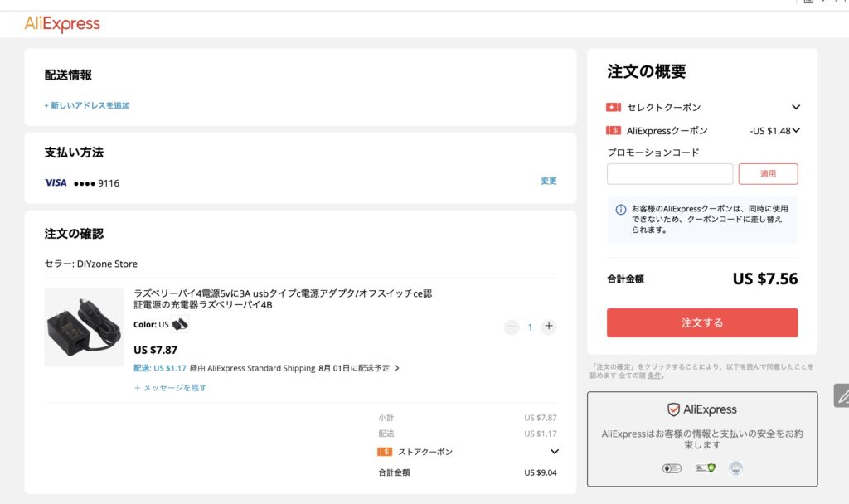This screenshot has height=504, width=849.
Task: Click the promotion code input field
Action: coord(670,174)
